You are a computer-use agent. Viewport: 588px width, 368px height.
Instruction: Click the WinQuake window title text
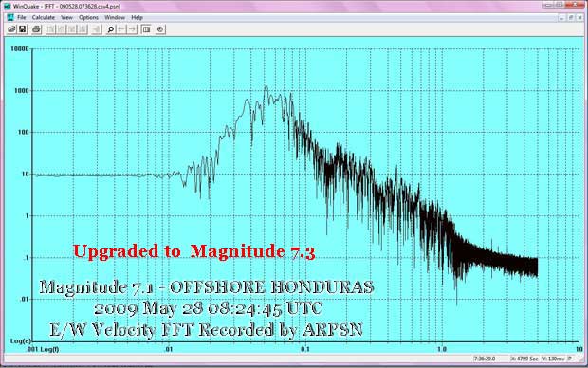point(66,7)
